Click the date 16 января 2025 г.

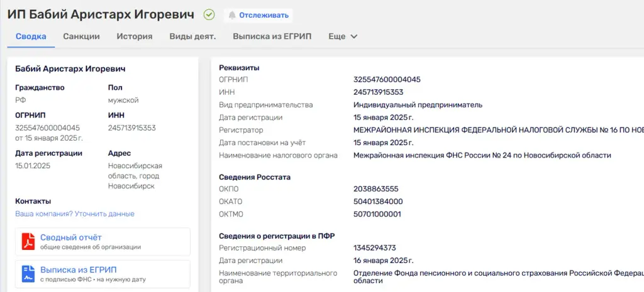point(384,261)
